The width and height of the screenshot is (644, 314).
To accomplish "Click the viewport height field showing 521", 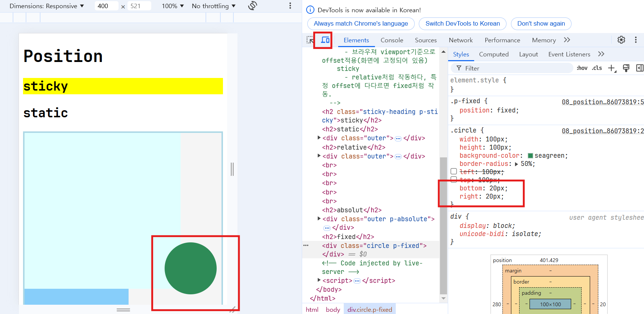I will click(139, 6).
